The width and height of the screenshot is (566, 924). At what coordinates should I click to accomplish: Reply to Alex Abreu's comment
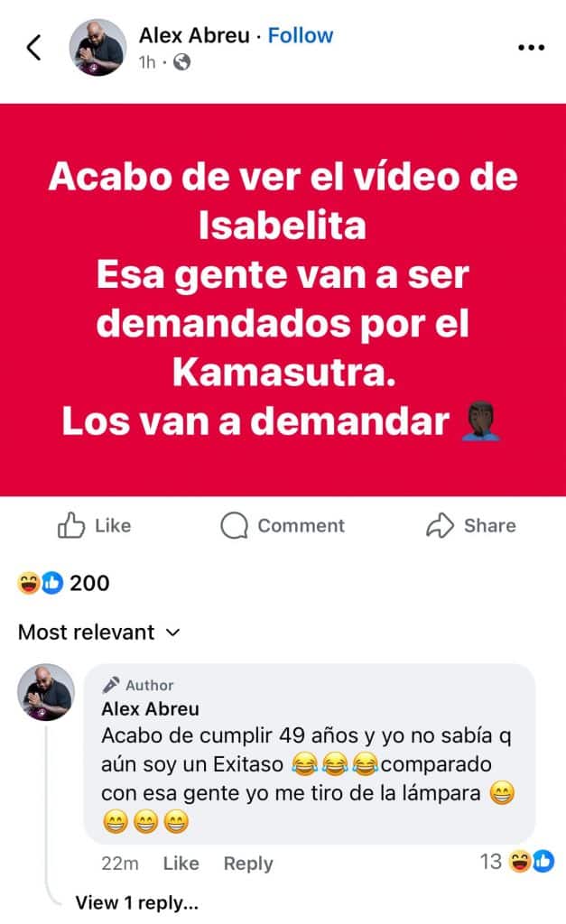tap(248, 864)
